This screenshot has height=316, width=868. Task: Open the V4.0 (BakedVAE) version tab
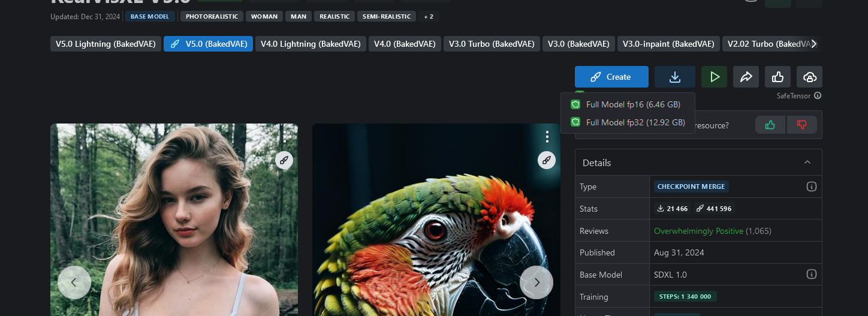tap(405, 44)
